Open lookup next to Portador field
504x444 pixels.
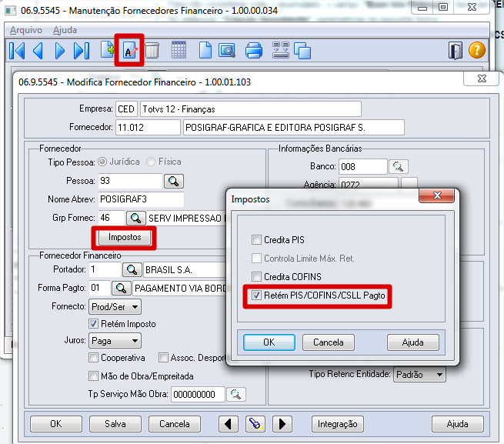click(132, 269)
